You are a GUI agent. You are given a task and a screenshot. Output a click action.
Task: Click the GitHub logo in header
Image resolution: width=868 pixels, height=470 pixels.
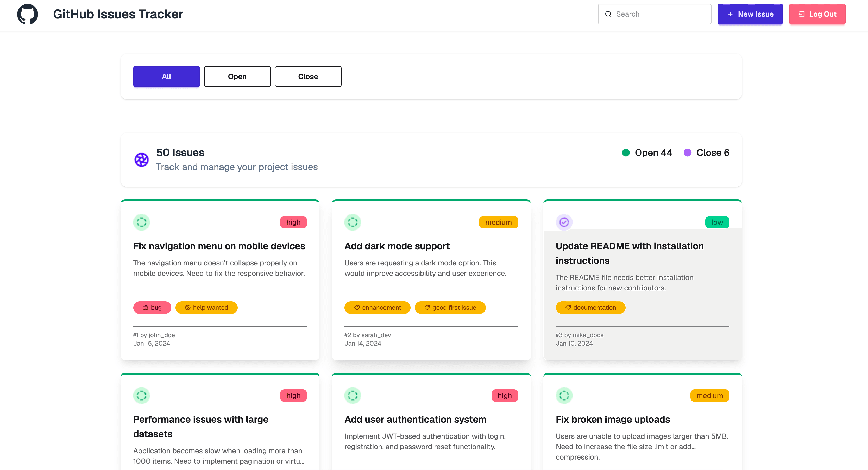coord(28,14)
